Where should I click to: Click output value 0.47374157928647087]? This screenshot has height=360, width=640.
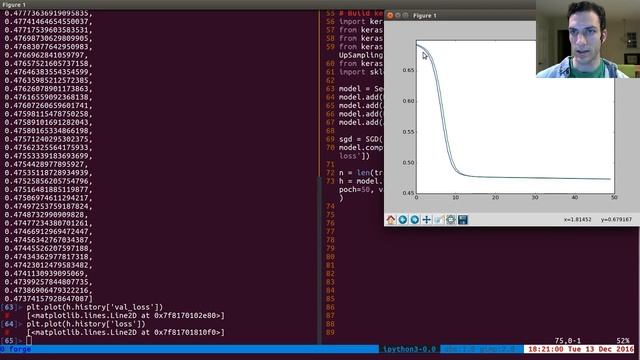[x=48, y=299]
